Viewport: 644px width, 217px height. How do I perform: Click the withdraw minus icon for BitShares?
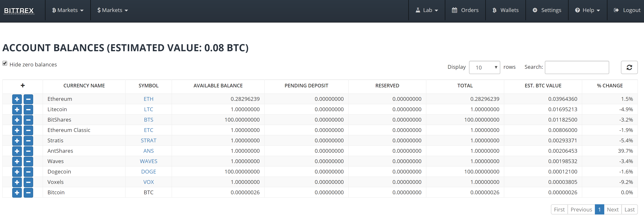point(28,120)
